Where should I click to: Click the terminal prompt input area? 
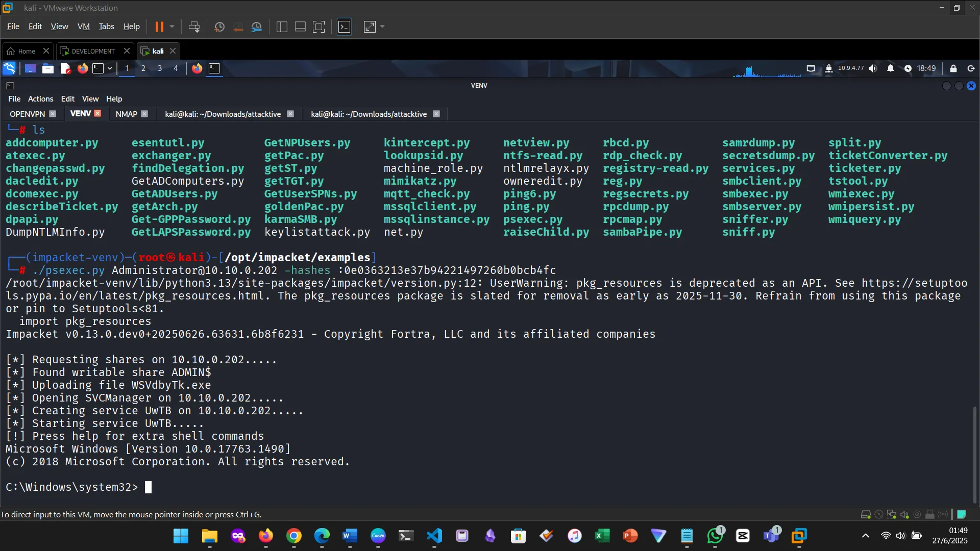coord(148,487)
